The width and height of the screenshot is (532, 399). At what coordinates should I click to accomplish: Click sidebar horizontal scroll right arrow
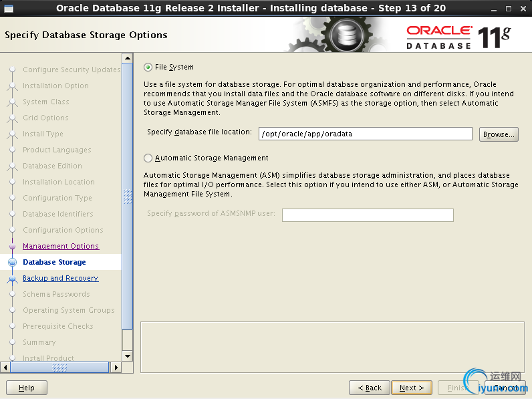[x=116, y=367]
